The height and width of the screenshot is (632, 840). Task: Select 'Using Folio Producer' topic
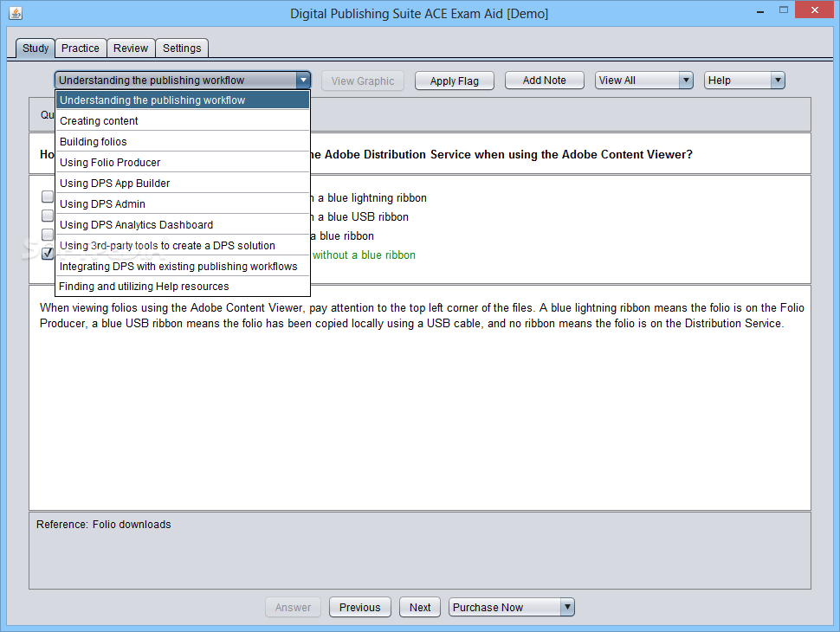pyautogui.click(x=183, y=162)
